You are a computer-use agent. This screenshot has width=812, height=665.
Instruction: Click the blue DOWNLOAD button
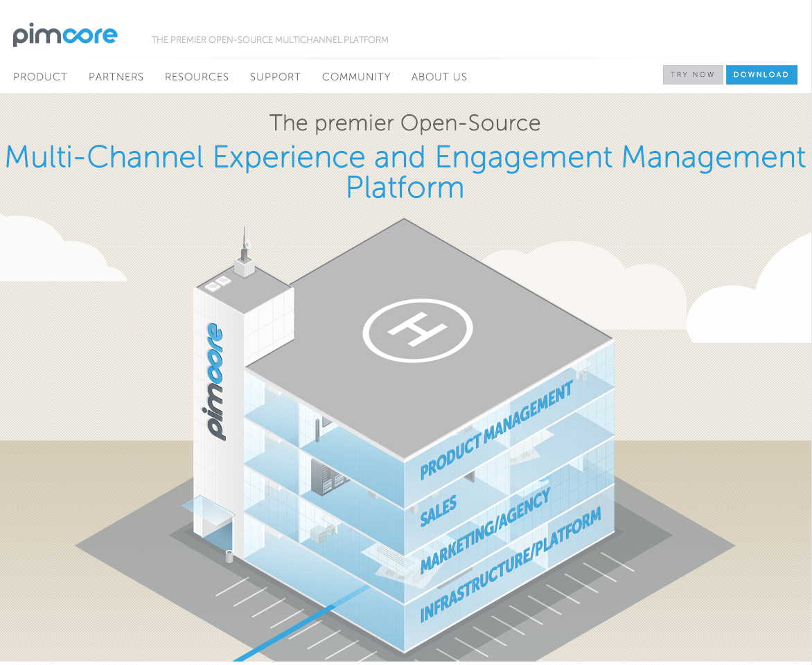point(761,75)
